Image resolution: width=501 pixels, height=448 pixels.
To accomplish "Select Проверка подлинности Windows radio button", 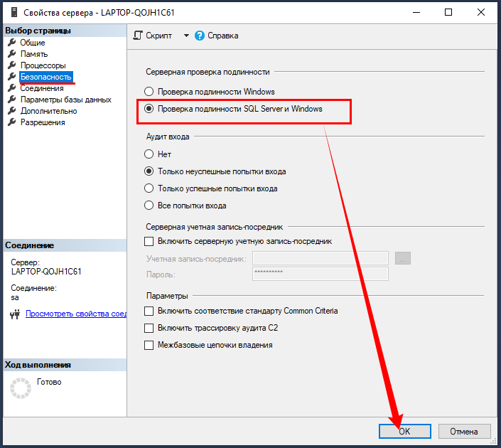I will pos(149,92).
